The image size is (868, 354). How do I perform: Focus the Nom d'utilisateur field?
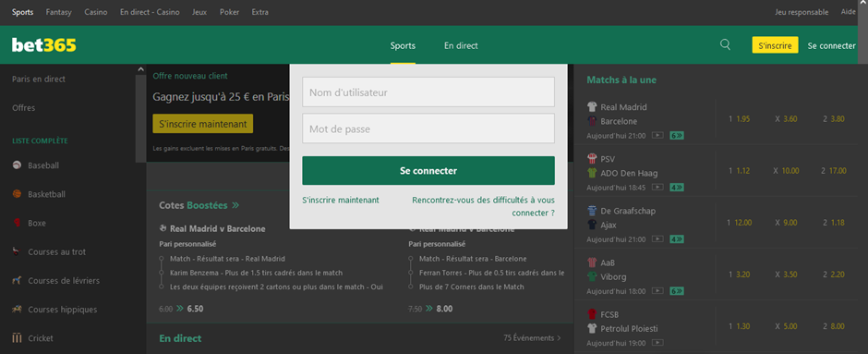click(x=428, y=92)
